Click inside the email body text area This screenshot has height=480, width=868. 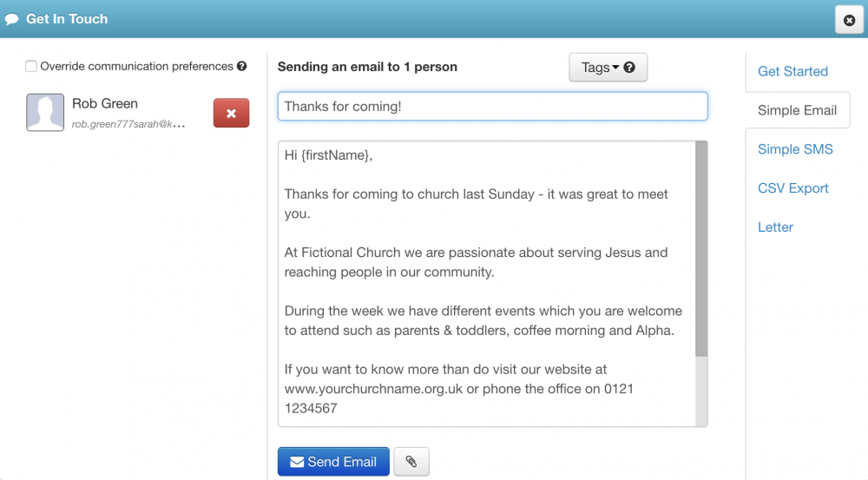(x=487, y=284)
